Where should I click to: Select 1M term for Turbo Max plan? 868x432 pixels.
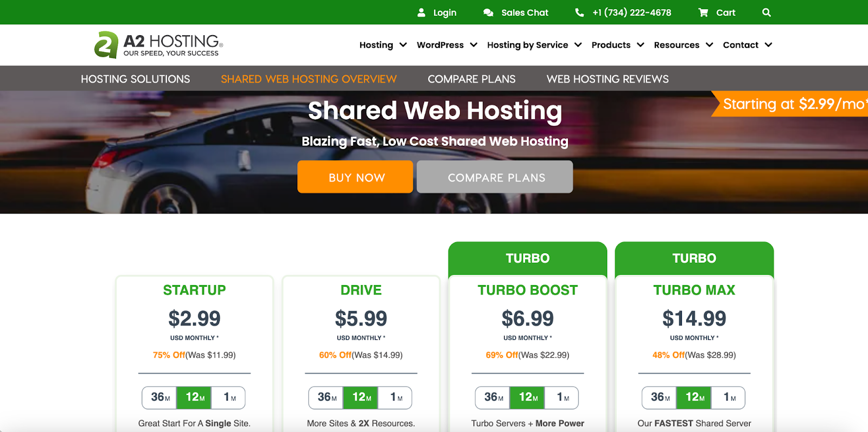tap(729, 397)
